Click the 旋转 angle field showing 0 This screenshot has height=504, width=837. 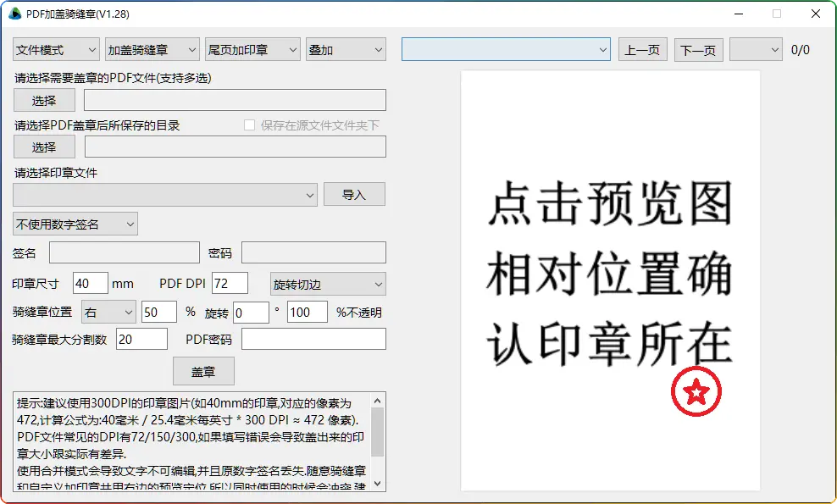(x=252, y=313)
